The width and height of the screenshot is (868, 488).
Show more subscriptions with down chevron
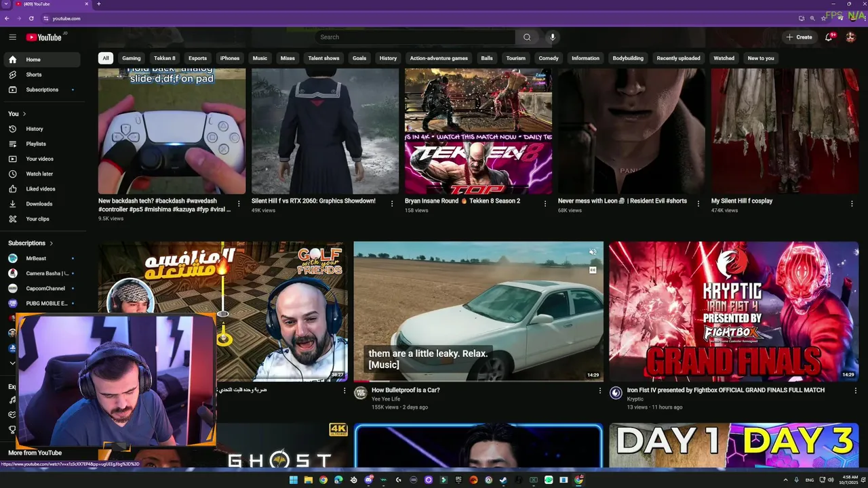[12, 363]
